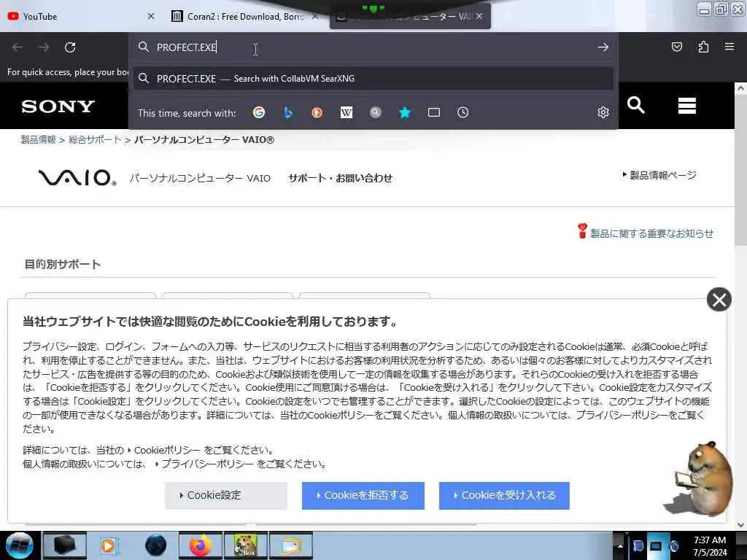747x560 pixels.
Task: Open 製品に関する重要なお知らせ link
Action: point(651,233)
